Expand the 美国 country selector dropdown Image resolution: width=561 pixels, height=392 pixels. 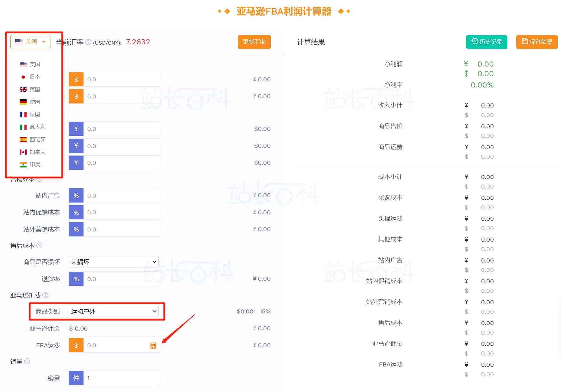pyautogui.click(x=30, y=42)
